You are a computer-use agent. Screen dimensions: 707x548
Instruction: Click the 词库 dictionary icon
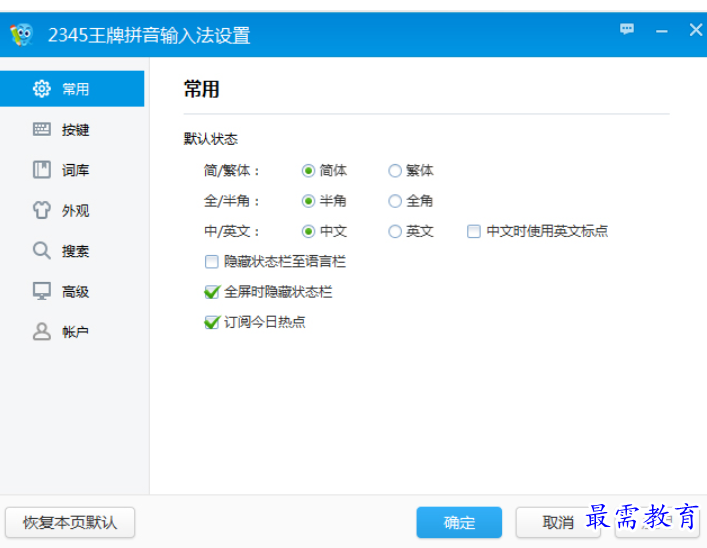41,170
